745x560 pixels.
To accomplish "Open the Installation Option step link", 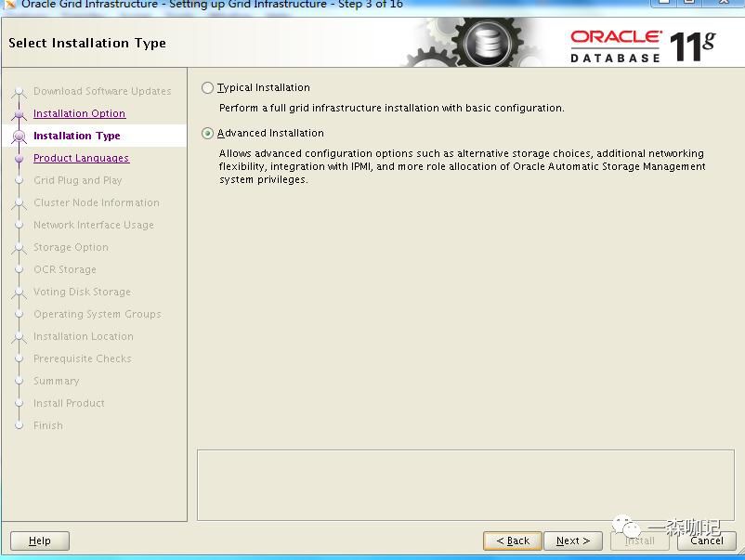I will [x=79, y=113].
